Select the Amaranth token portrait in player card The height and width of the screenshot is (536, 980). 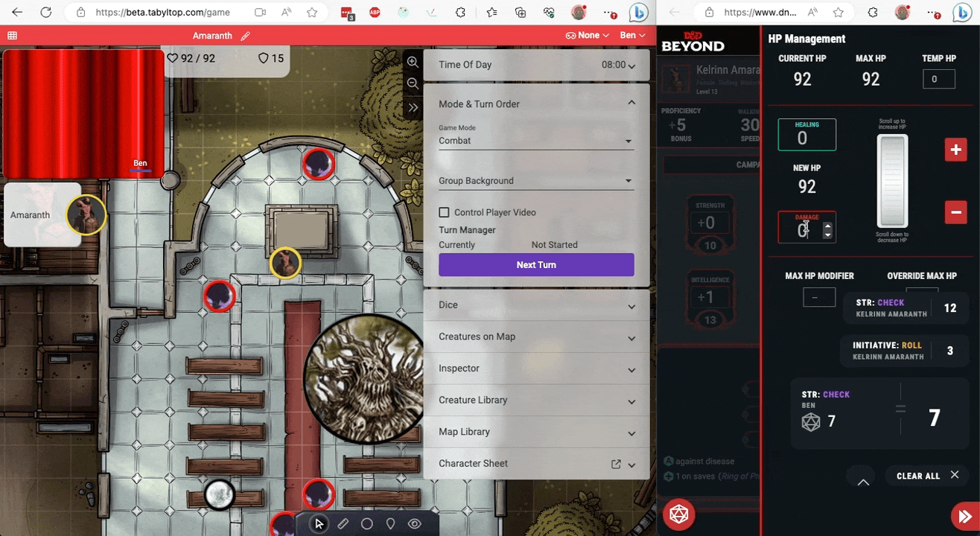click(x=86, y=215)
